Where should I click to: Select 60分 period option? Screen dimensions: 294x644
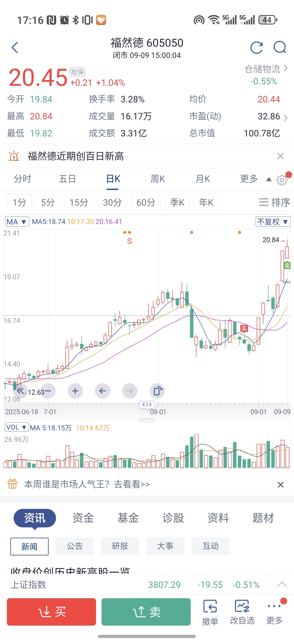(x=146, y=202)
